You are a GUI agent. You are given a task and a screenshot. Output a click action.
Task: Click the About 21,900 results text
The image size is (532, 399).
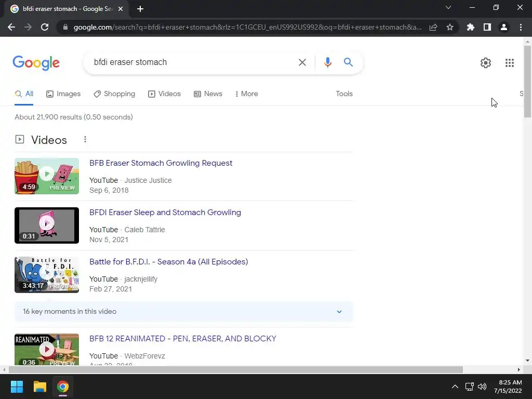74,117
